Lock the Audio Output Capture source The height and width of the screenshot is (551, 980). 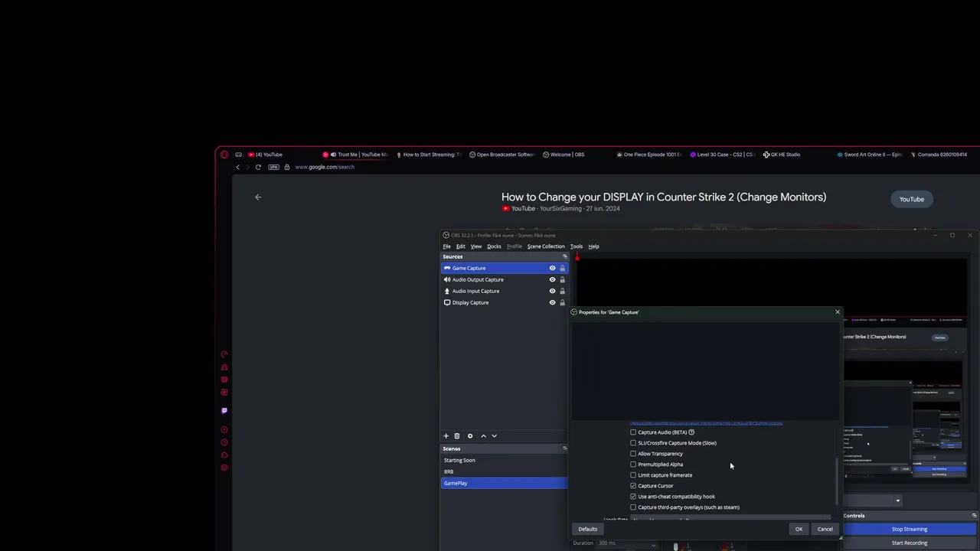click(562, 280)
